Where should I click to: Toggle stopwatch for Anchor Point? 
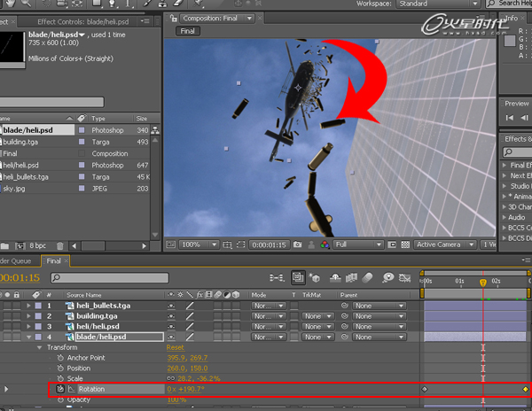60,358
